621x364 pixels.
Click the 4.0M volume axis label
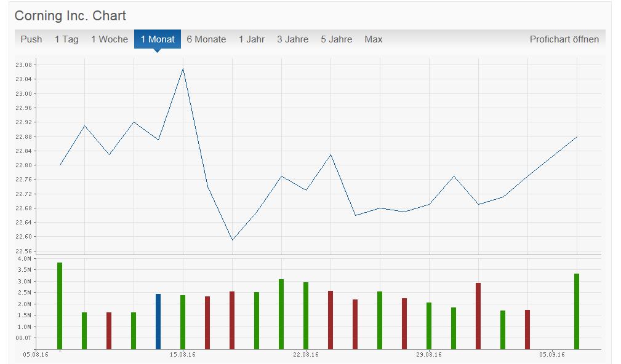click(x=25, y=259)
